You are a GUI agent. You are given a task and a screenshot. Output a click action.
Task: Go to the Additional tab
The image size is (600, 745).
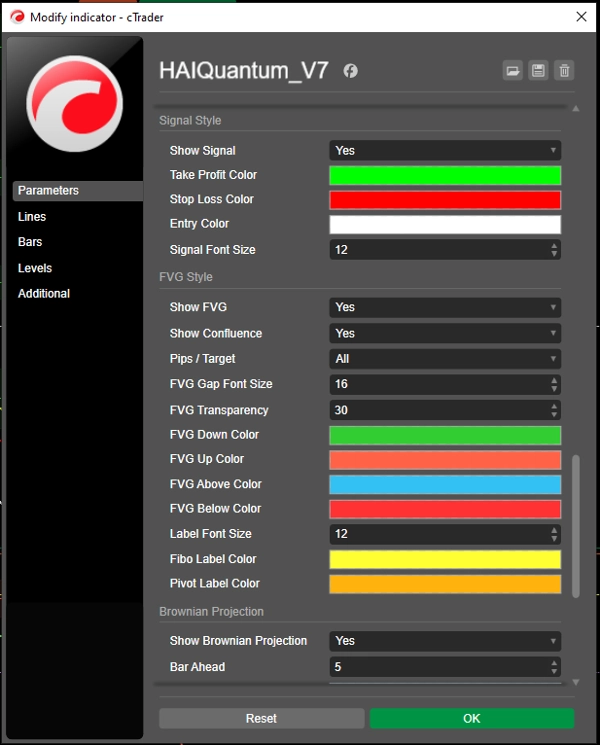44,294
